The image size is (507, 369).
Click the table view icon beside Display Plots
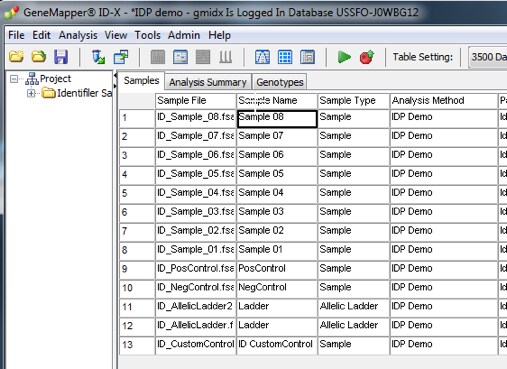coord(180,57)
